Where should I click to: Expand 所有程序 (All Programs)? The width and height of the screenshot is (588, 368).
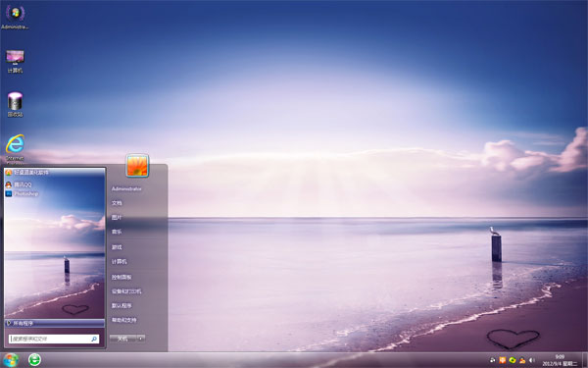click(55, 323)
